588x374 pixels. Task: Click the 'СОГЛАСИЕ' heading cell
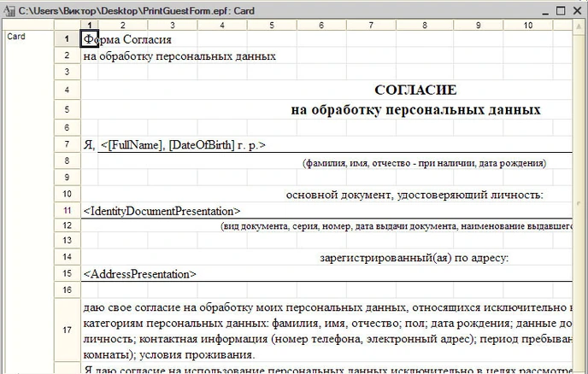point(415,91)
